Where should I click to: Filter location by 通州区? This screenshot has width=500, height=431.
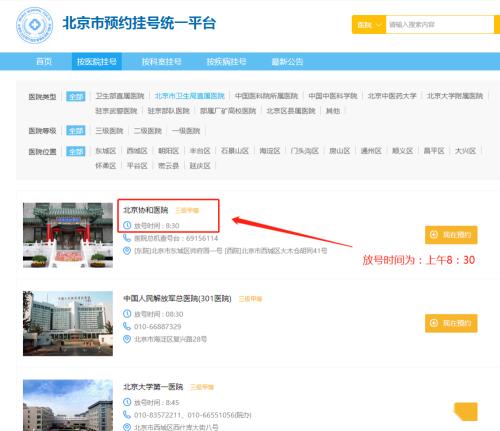[x=371, y=151]
